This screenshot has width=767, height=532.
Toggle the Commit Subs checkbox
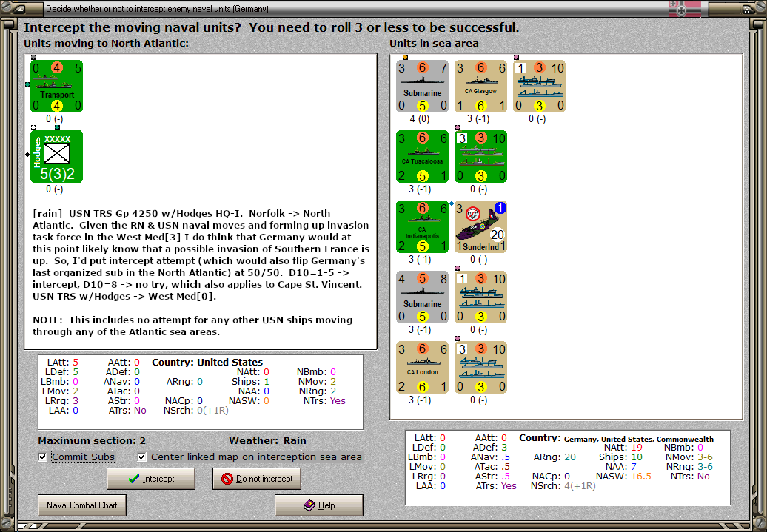tap(43, 457)
